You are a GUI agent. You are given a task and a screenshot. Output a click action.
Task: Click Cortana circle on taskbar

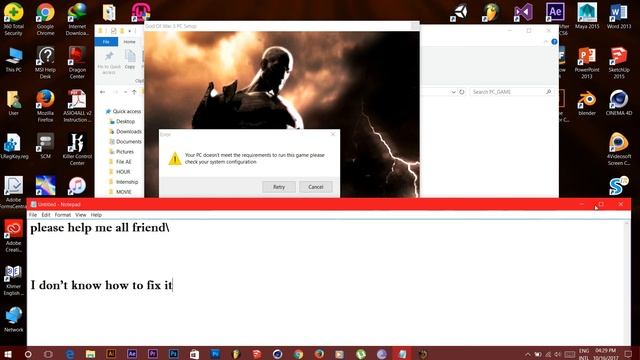tap(28, 354)
